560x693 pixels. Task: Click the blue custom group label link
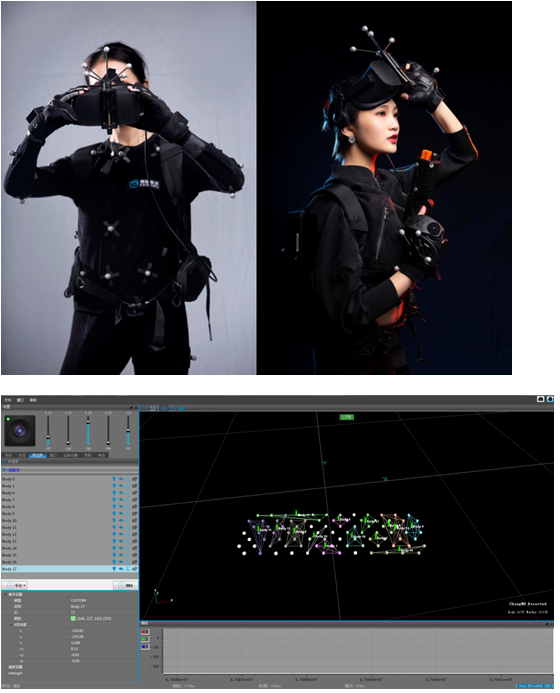(14, 470)
